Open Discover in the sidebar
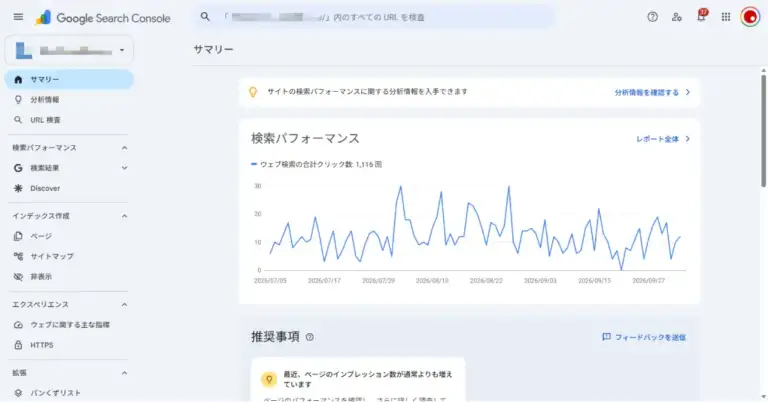The height and width of the screenshot is (402, 768). click(69, 188)
